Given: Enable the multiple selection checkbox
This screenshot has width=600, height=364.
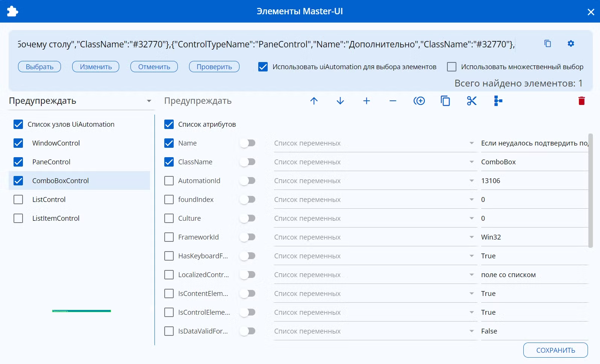Looking at the screenshot, I should click(452, 67).
